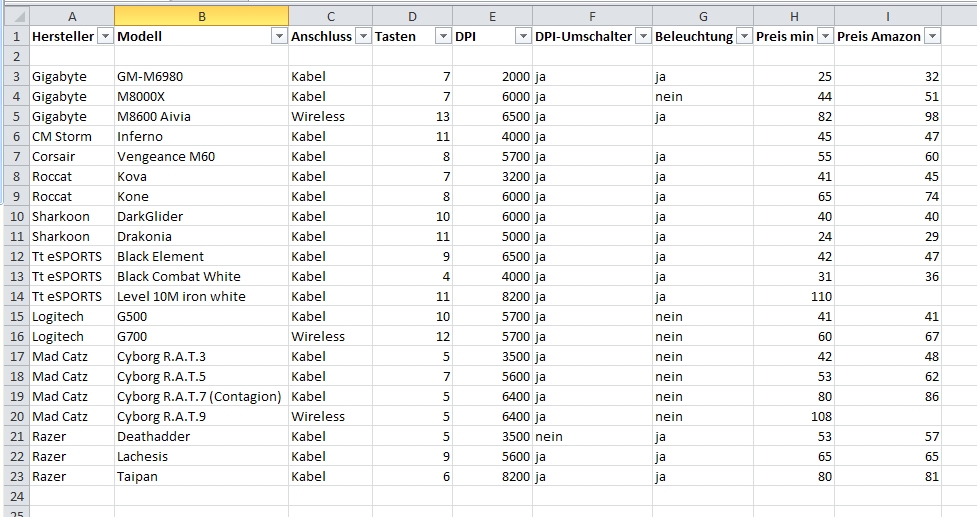Select row 1 header
The width and height of the screenshot is (977, 517).
pyautogui.click(x=16, y=36)
